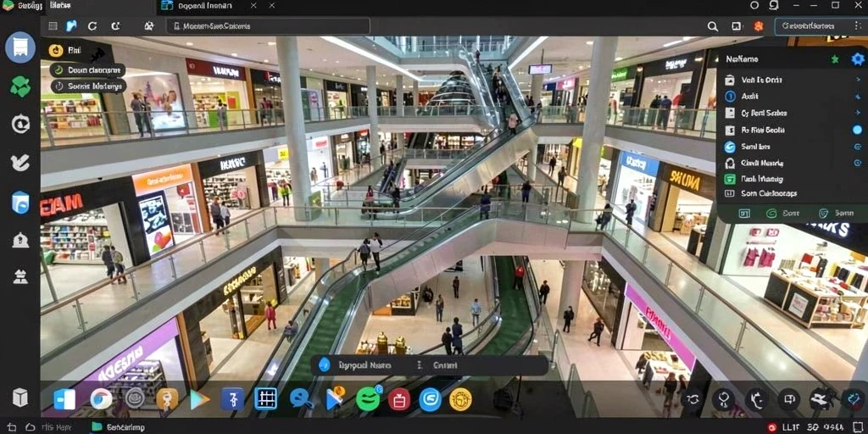
Task: Open the blue face-with-key icon in dock
Action: click(x=301, y=399)
